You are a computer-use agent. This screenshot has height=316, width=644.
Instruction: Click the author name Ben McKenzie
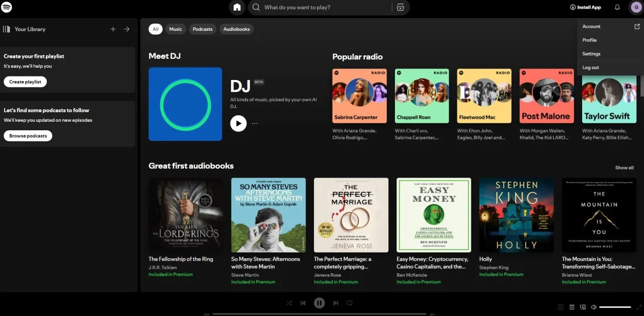click(x=411, y=275)
